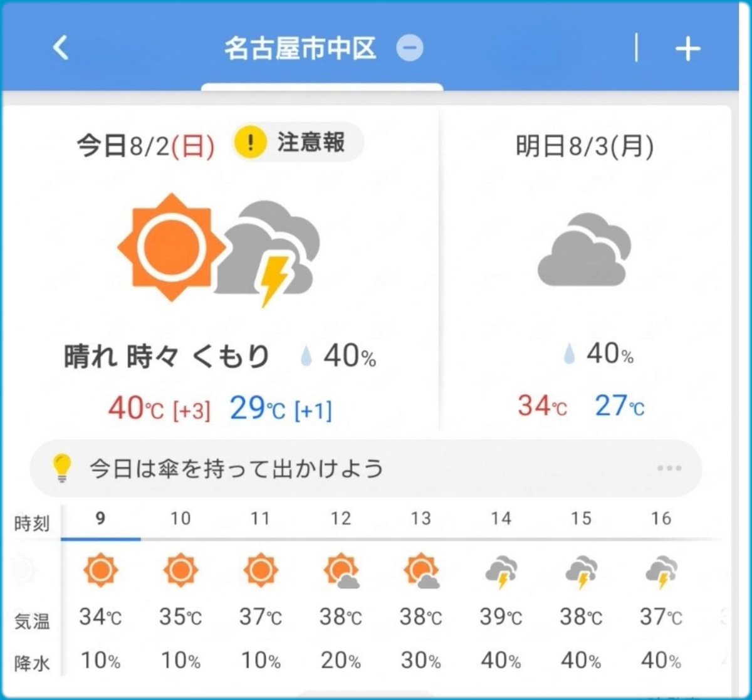Image resolution: width=752 pixels, height=700 pixels.
Task: Select the 名古屋市中区 location title
Action: pos(300,48)
